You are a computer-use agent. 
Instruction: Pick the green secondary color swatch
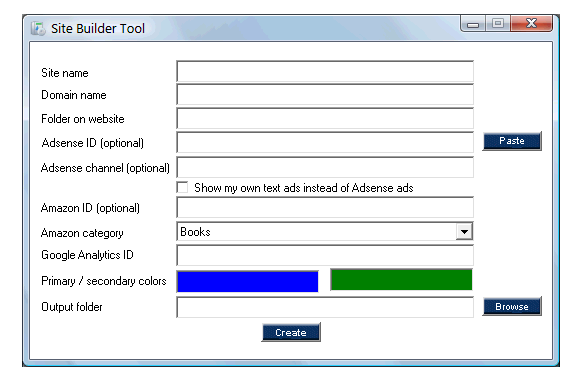pos(401,280)
